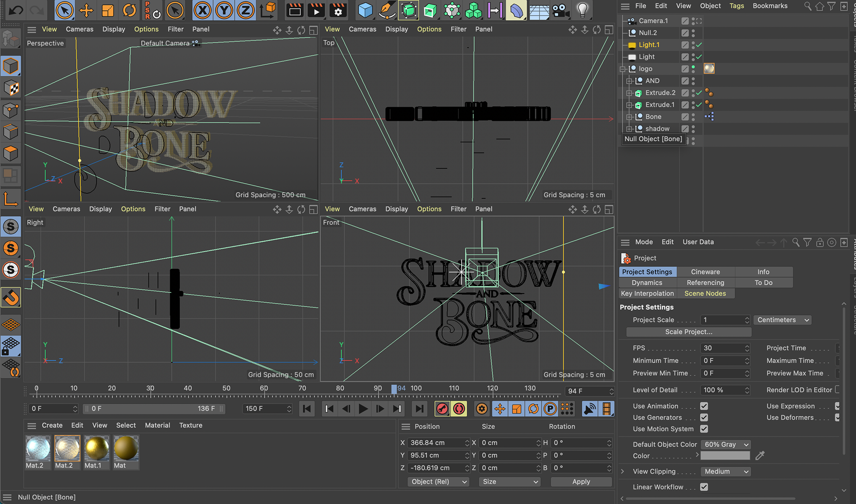Open the Key Interpolation tab
856x504 pixels.
[x=647, y=294]
